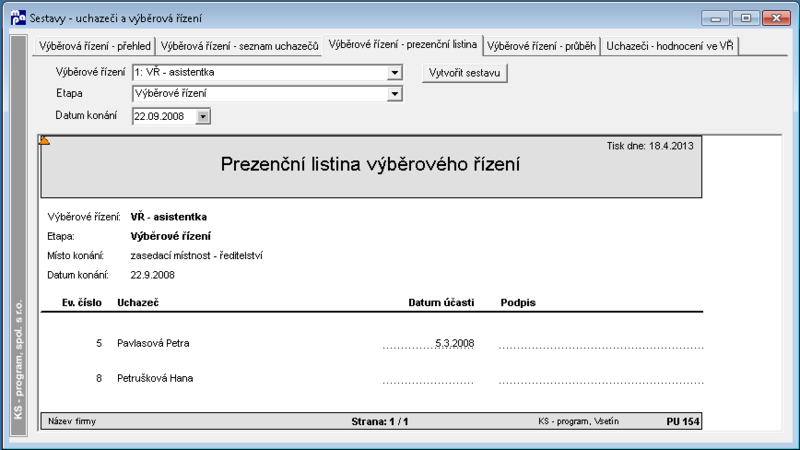The height and width of the screenshot is (450, 800).
Task: Expand the Výběrové řízení dropdown arrow
Action: 394,73
